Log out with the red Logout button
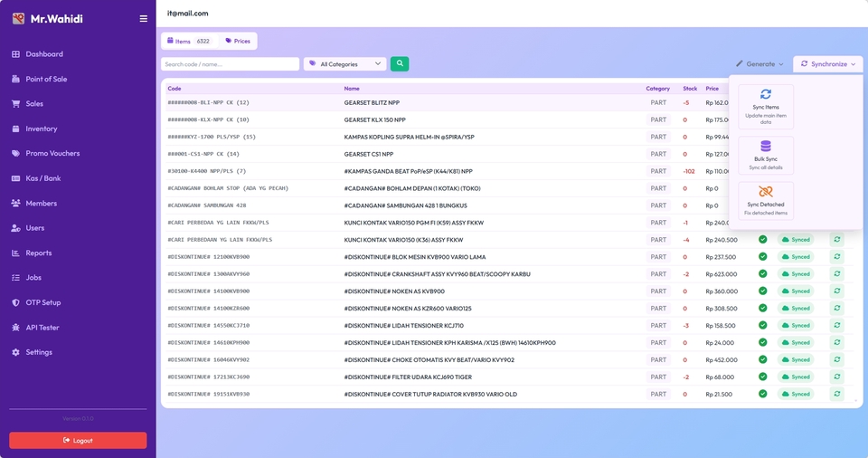 tap(78, 440)
